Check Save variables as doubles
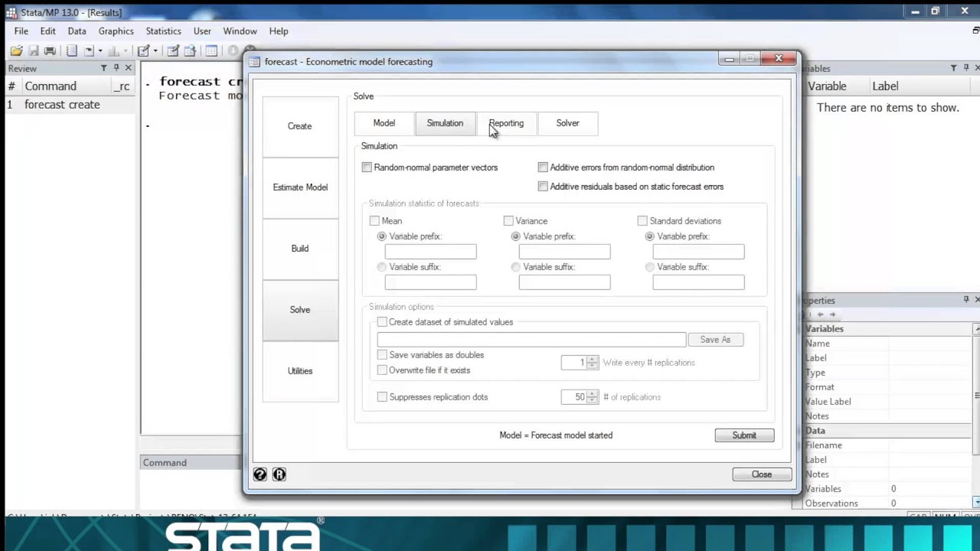Screen dimensions: 980x551 click(382, 355)
